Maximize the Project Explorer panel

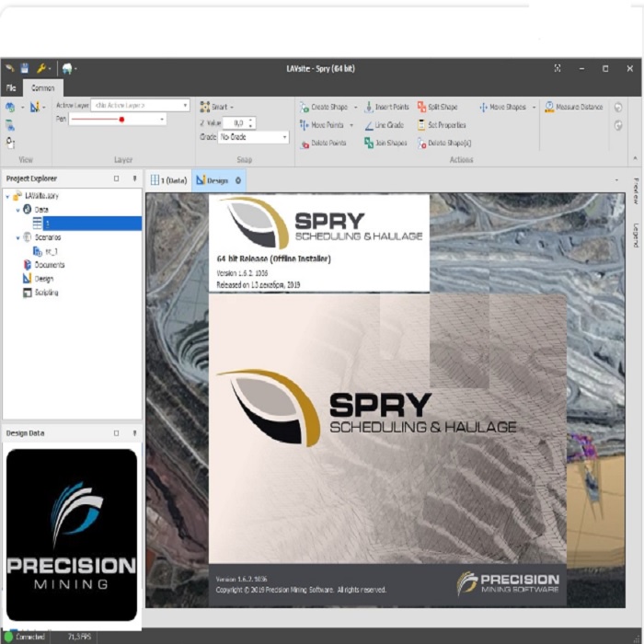pyautogui.click(x=117, y=178)
